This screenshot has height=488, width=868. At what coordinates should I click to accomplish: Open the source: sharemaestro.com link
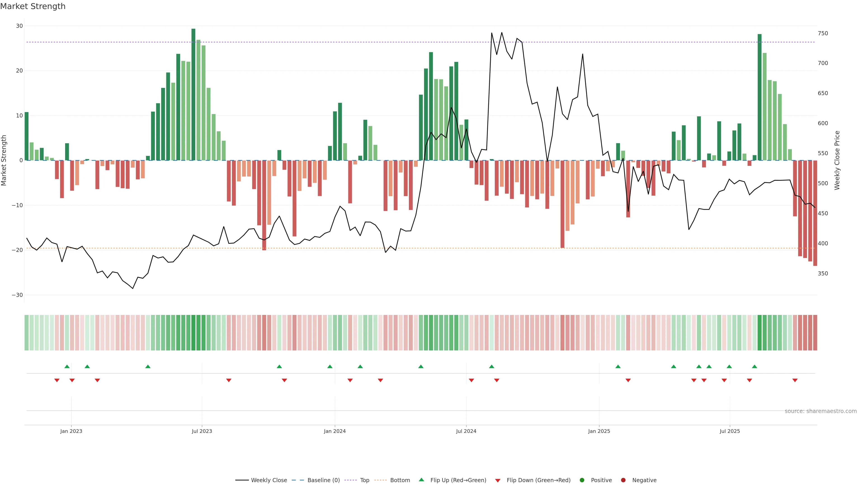point(821,411)
